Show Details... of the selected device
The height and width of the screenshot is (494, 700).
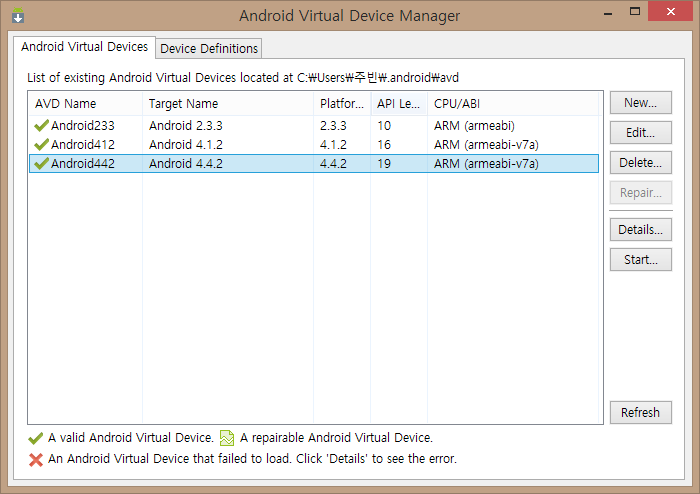[x=641, y=229]
